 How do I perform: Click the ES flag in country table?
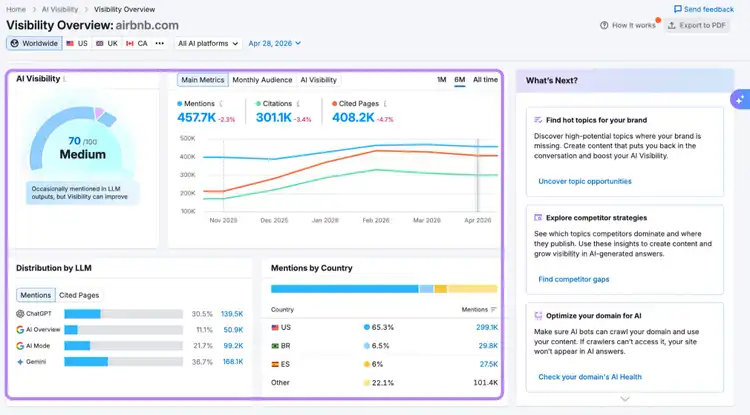(275, 364)
